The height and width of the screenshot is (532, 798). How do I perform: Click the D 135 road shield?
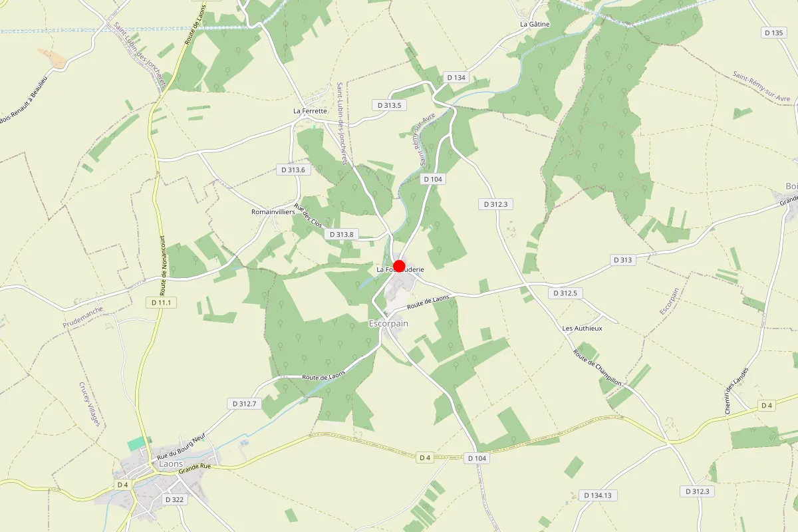pos(775,32)
